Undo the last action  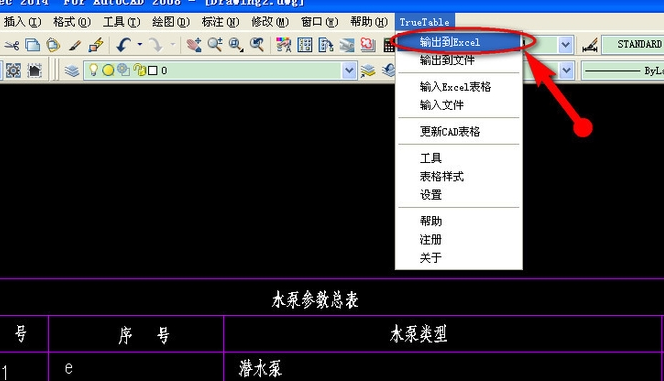click(123, 44)
